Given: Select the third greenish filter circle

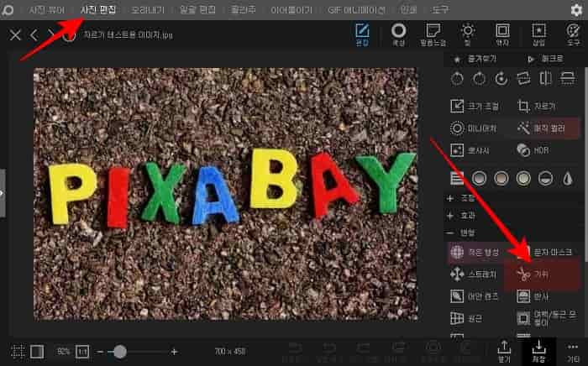Looking at the screenshot, I should [523, 178].
